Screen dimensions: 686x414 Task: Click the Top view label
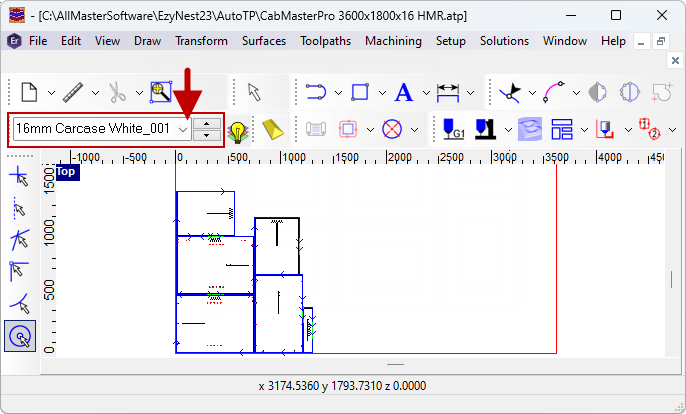pos(67,172)
